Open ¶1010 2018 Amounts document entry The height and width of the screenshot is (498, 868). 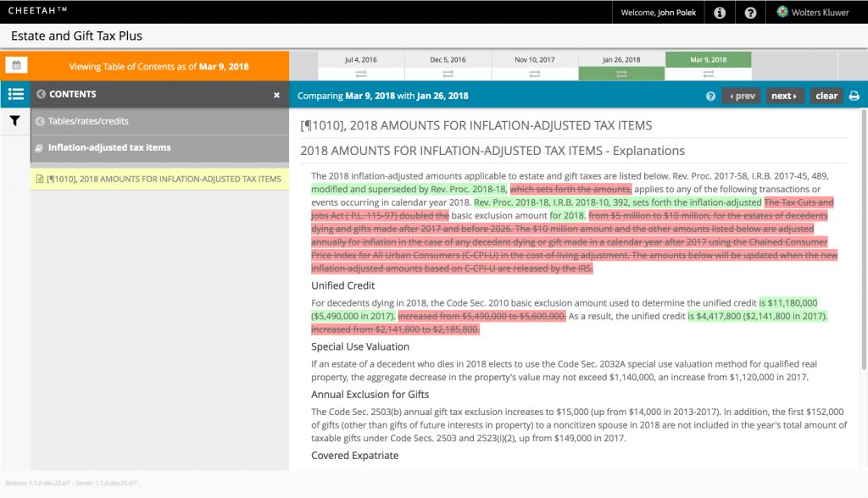pyautogui.click(x=164, y=179)
